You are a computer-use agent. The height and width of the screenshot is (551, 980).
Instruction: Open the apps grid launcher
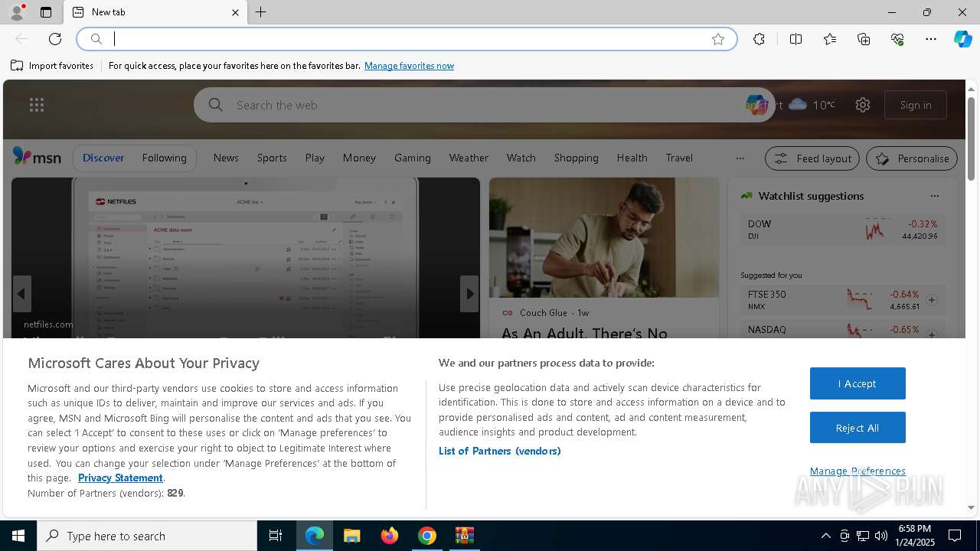point(37,105)
